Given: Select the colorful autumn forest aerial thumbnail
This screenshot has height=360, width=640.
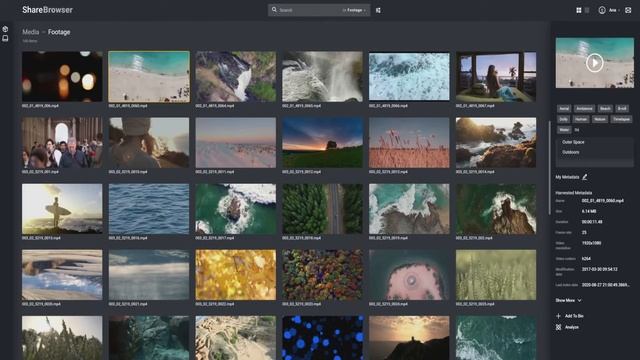Looking at the screenshot, I should pyautogui.click(x=322, y=275).
